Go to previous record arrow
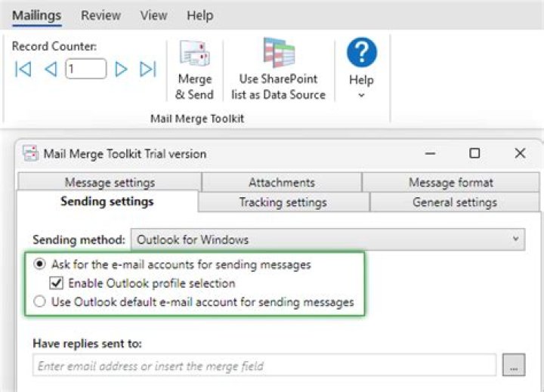This screenshot has height=392, width=544. (51, 69)
